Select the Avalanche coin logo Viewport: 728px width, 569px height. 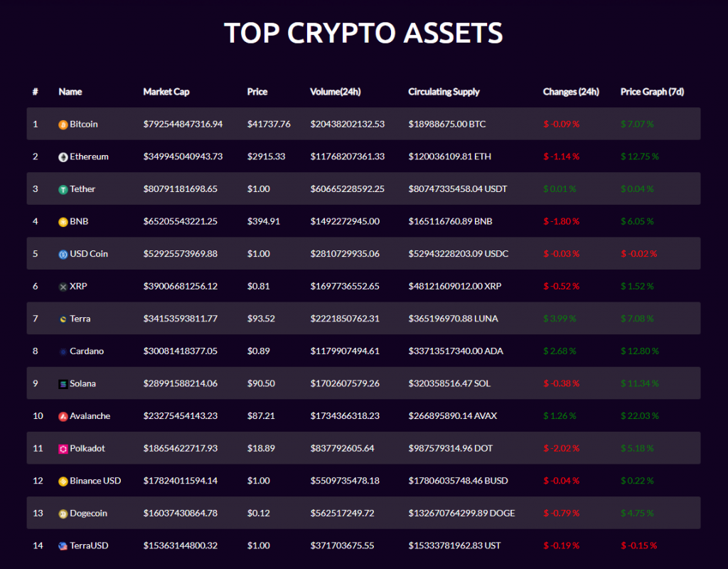click(x=63, y=415)
